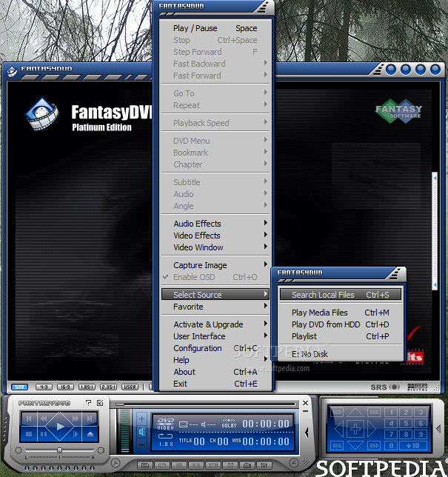
Task: Select the 4:3 aspect ratio button
Action: (x=44, y=387)
